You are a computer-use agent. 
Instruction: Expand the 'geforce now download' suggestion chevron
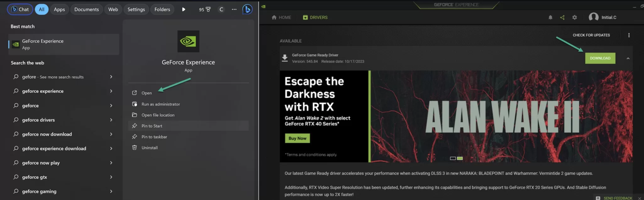pyautogui.click(x=111, y=134)
